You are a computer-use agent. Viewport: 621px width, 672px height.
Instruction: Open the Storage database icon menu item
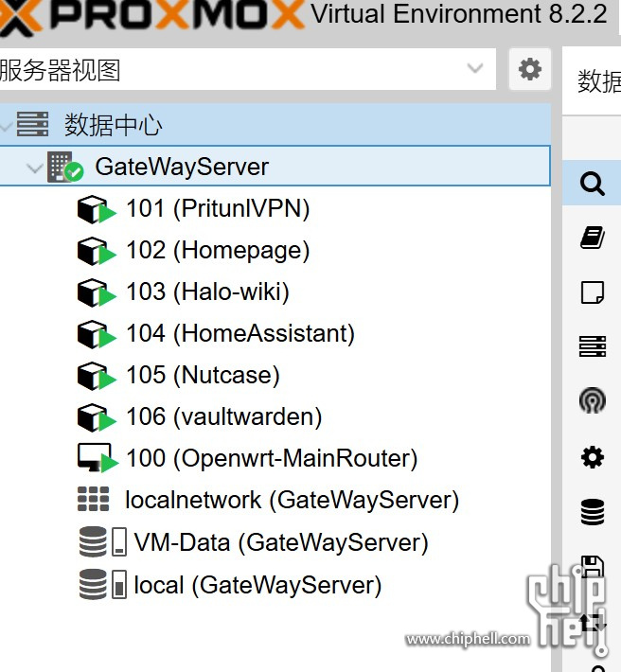point(593,512)
